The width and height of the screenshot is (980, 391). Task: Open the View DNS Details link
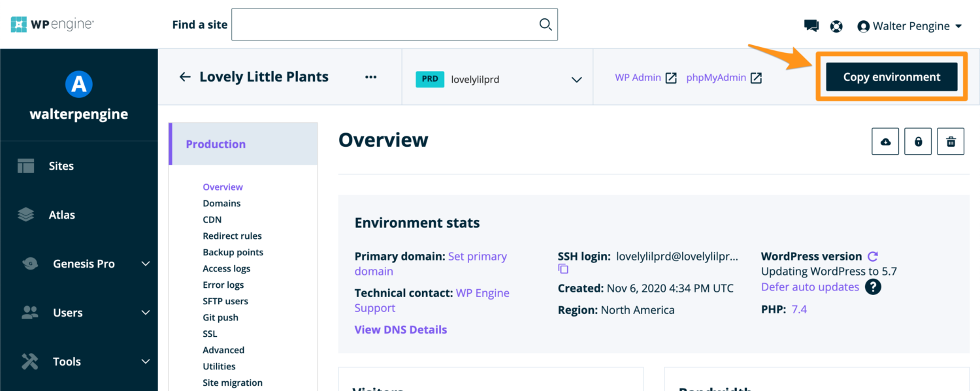coord(400,329)
